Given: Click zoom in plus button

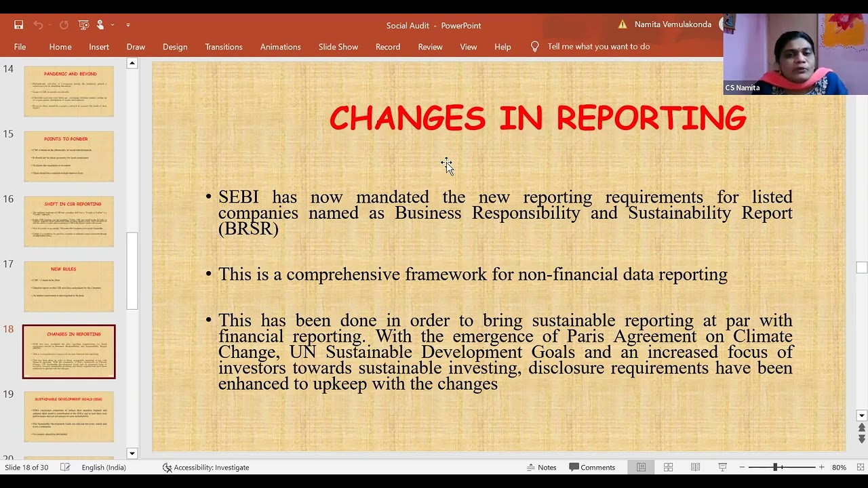Looking at the screenshot, I should [x=821, y=467].
